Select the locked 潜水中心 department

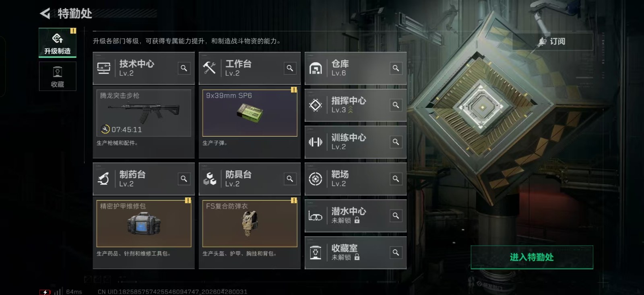355,216
